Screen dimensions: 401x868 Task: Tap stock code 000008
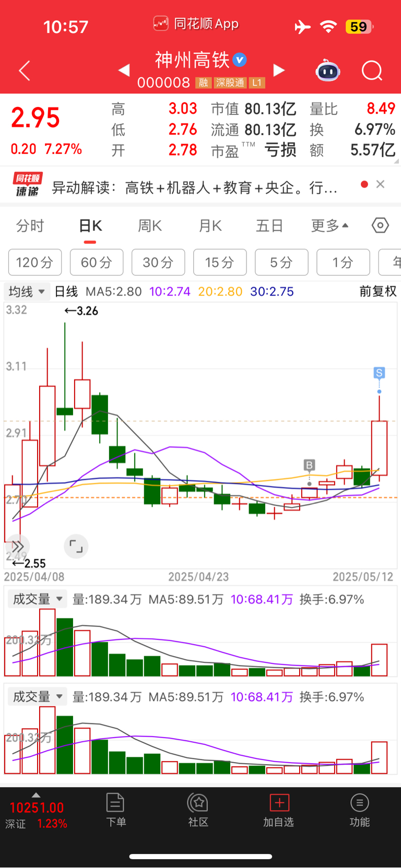163,82
